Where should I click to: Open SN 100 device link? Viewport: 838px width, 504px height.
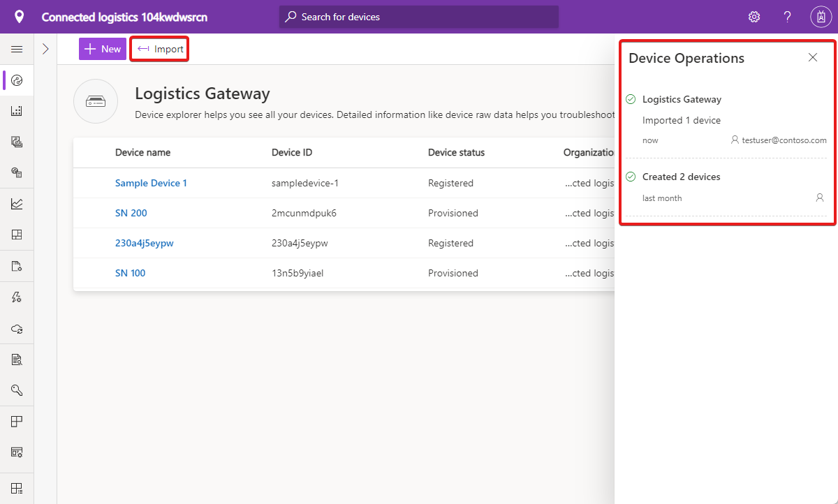point(131,273)
